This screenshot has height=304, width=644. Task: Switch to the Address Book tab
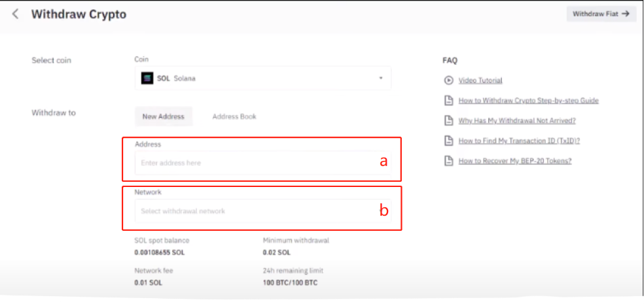(x=234, y=116)
